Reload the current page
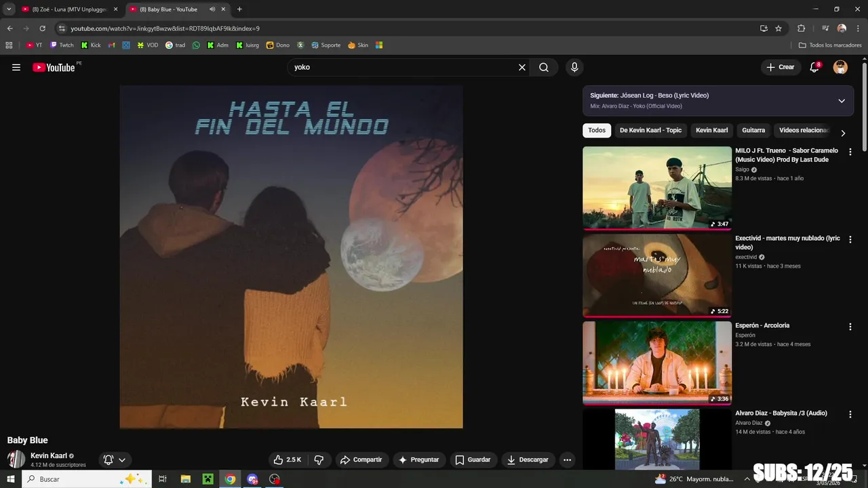The image size is (868, 488). [42, 28]
